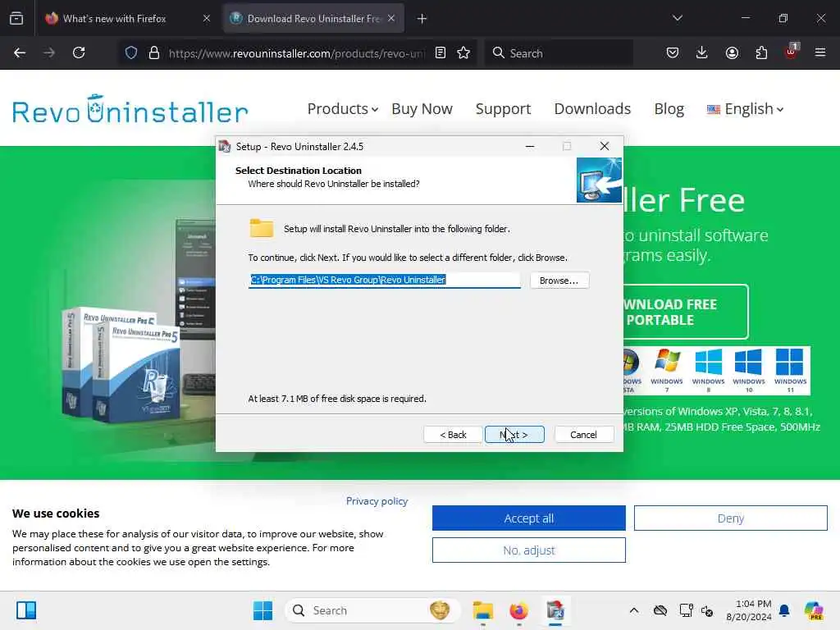Screen dimensions: 840x630
Task: Click No, adjust cookie settings
Action: point(529,550)
